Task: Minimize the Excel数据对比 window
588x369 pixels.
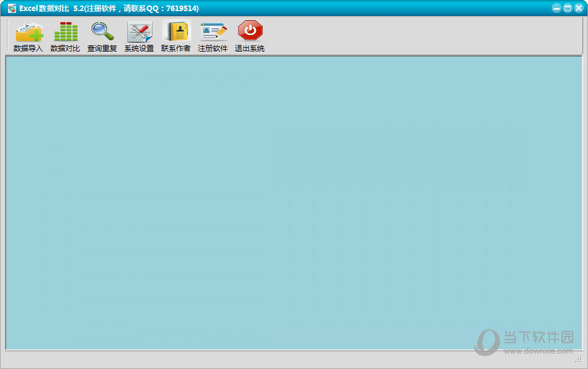Action: pyautogui.click(x=557, y=8)
